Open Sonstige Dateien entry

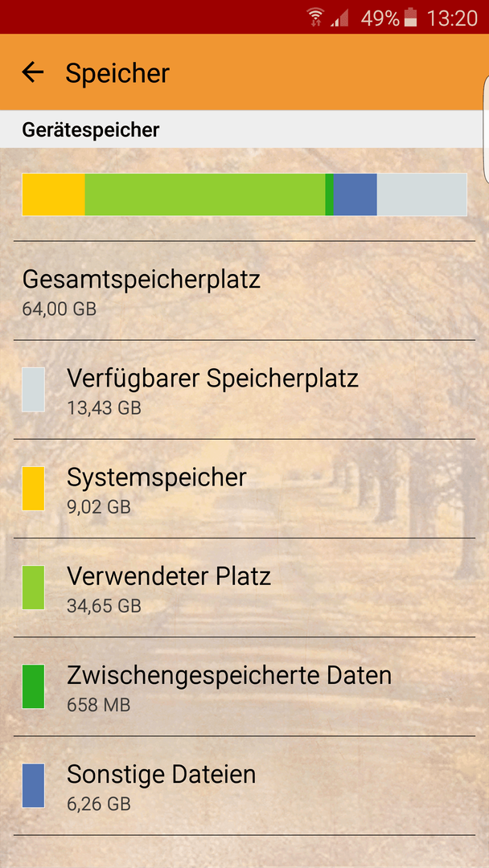244,785
